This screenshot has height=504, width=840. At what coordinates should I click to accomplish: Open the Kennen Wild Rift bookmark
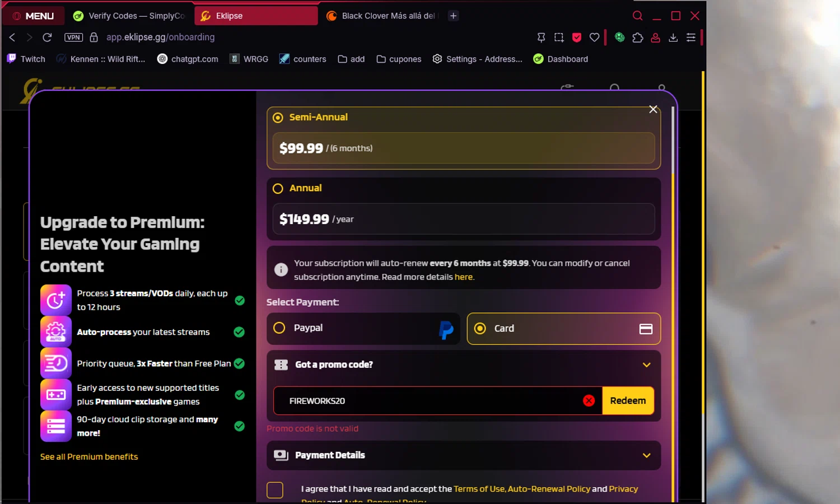101,59
